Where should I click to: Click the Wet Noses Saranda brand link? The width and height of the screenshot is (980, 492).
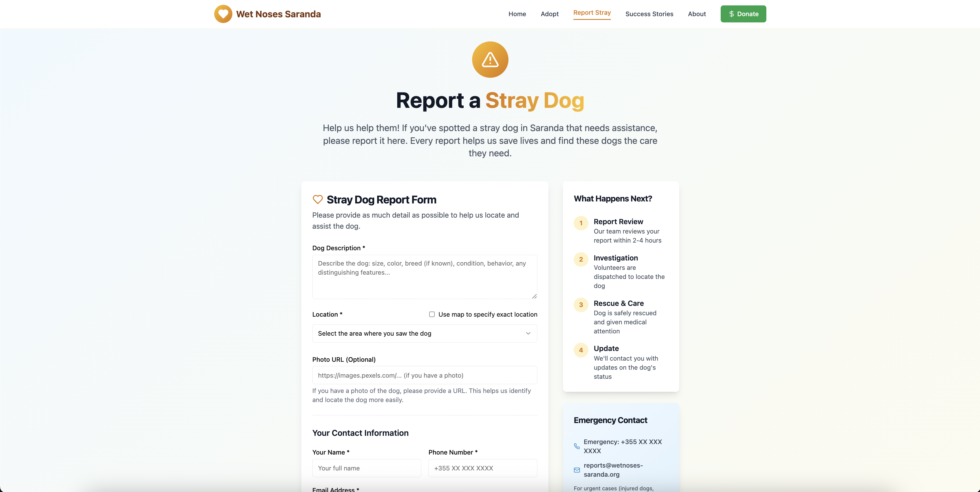tap(278, 14)
